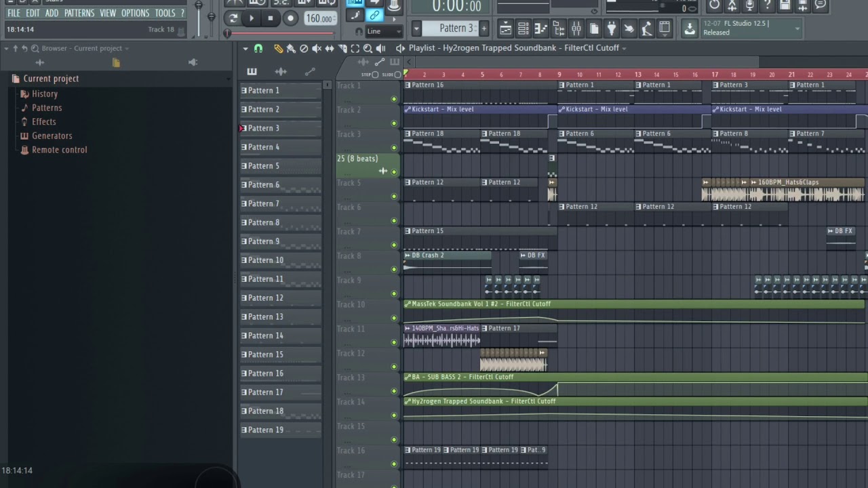Select the Generators item in browser tree
This screenshot has width=868, height=488.
pos(52,136)
